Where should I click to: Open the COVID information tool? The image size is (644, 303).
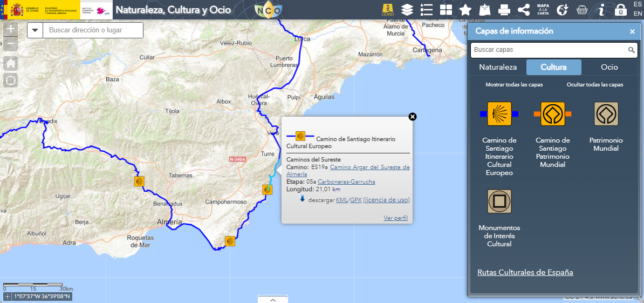pyautogui.click(x=388, y=10)
